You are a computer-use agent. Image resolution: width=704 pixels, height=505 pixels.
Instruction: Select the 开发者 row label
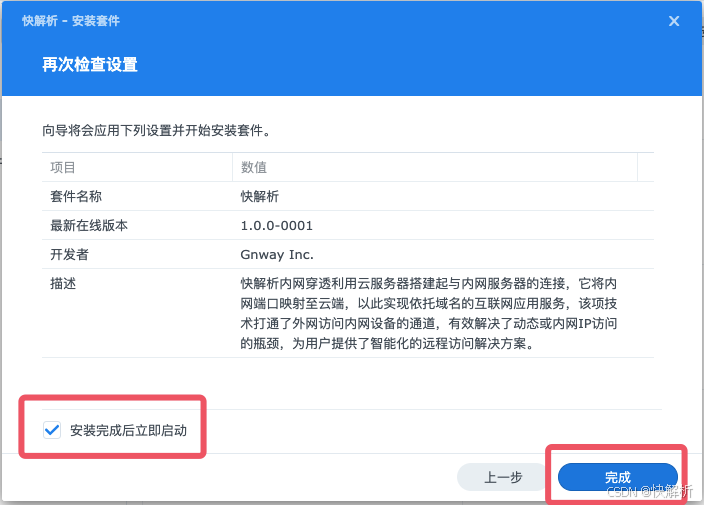[x=69, y=255]
